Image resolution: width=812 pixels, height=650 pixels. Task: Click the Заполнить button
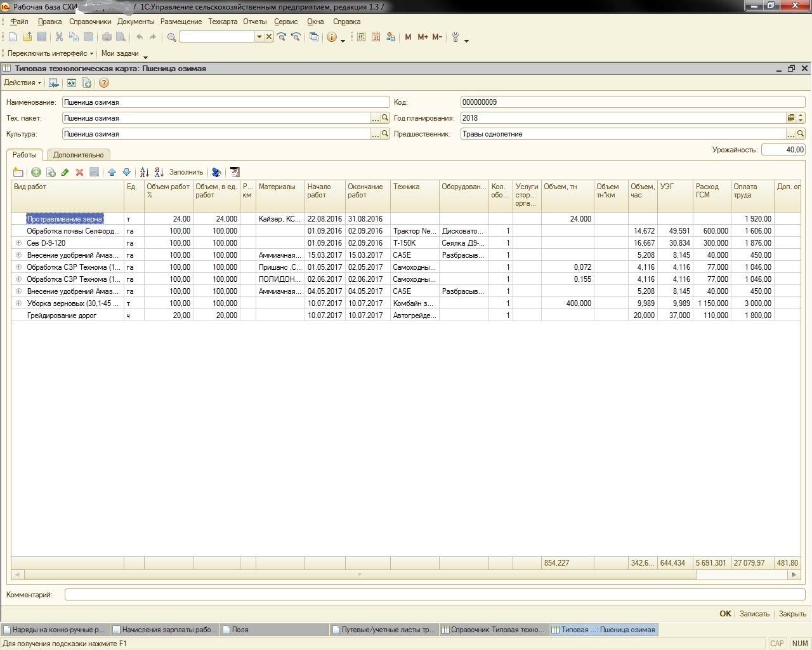click(186, 172)
